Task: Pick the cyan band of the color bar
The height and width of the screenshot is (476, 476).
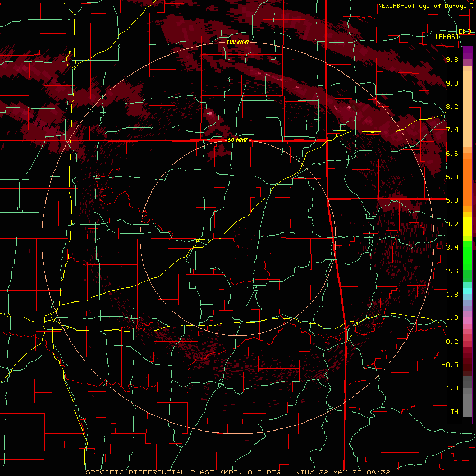Action: pyautogui.click(x=467, y=291)
